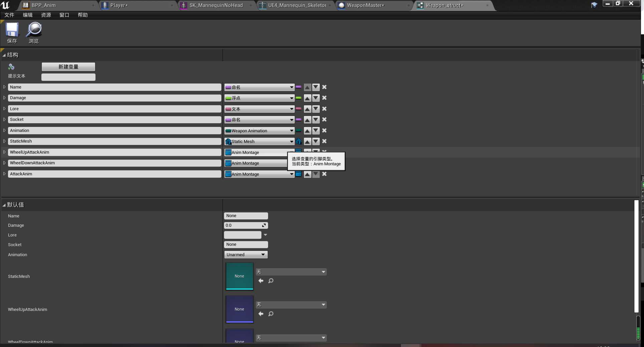Screen dimensions: 644x347
Task: Click the 新建变量 button
Action: [68, 67]
